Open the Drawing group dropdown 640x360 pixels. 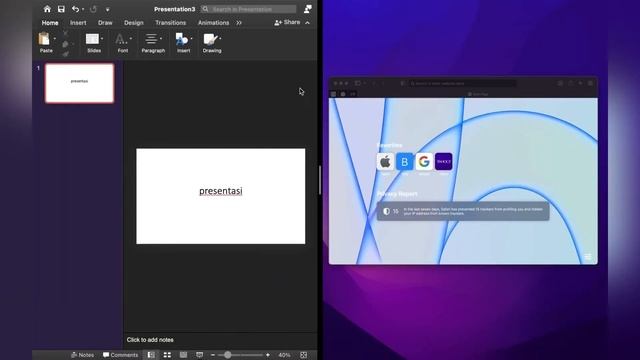pos(212,42)
